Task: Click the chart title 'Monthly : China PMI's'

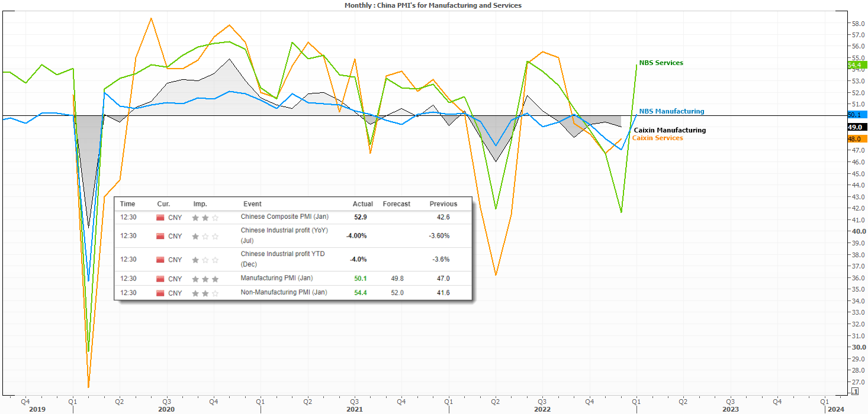Action: [433, 5]
